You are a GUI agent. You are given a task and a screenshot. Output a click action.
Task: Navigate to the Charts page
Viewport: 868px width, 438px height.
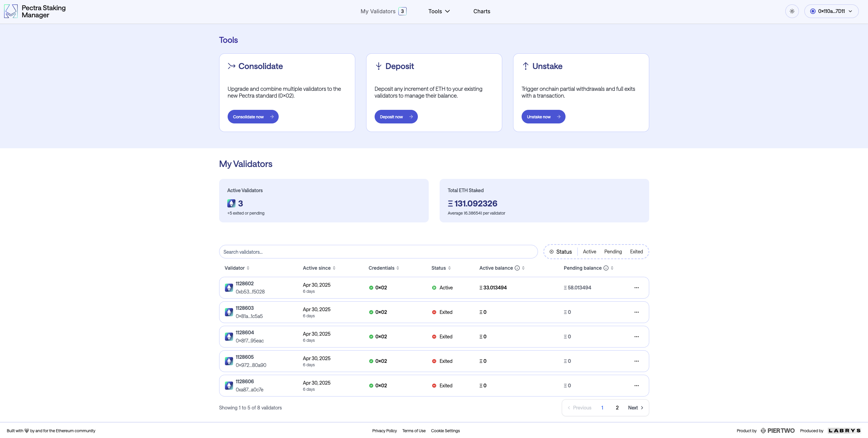[x=481, y=11]
